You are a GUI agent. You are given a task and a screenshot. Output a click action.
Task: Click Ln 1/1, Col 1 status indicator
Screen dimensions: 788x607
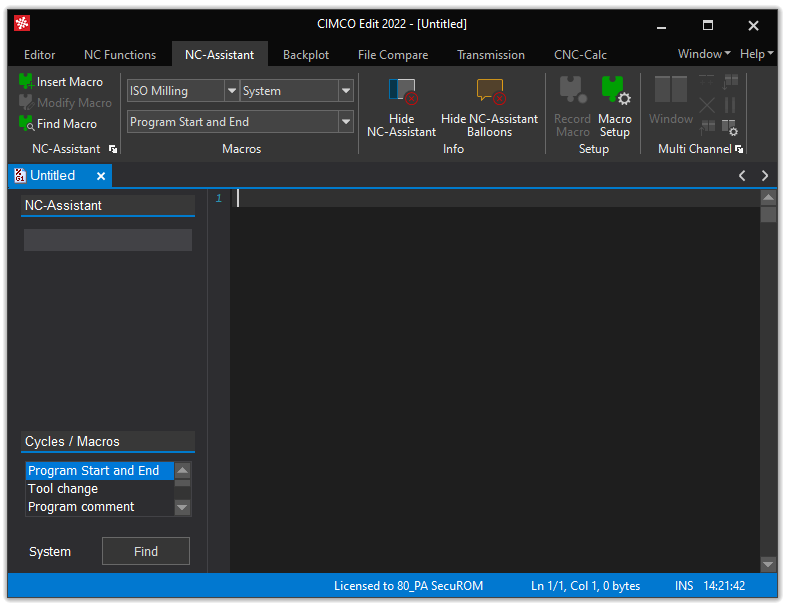585,586
